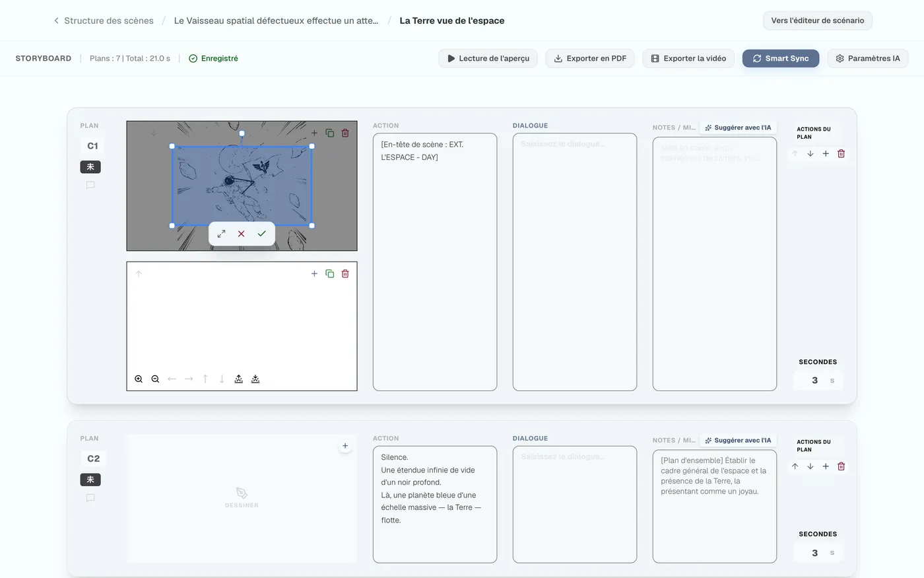The width and height of the screenshot is (924, 578).
Task: Click the C1 plan label
Action: coord(92,146)
